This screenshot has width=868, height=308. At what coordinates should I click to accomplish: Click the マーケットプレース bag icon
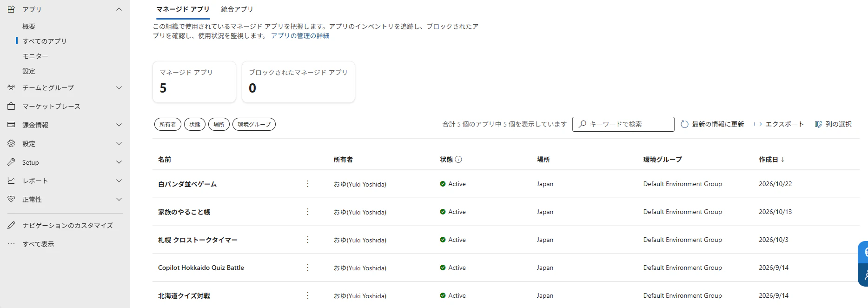(x=11, y=106)
